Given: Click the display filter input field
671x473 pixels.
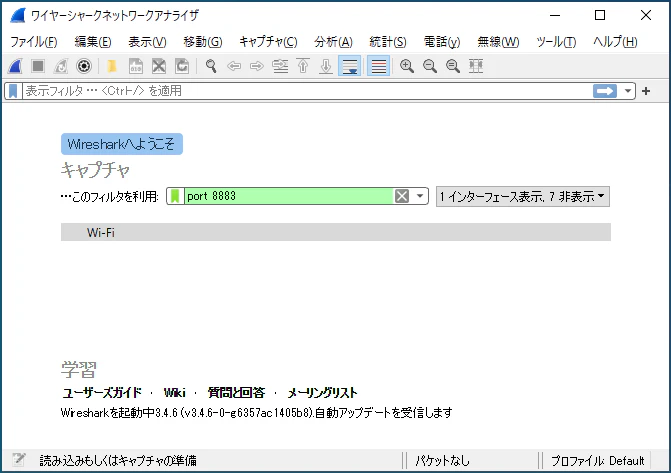Looking at the screenshot, I should pyautogui.click(x=307, y=91).
